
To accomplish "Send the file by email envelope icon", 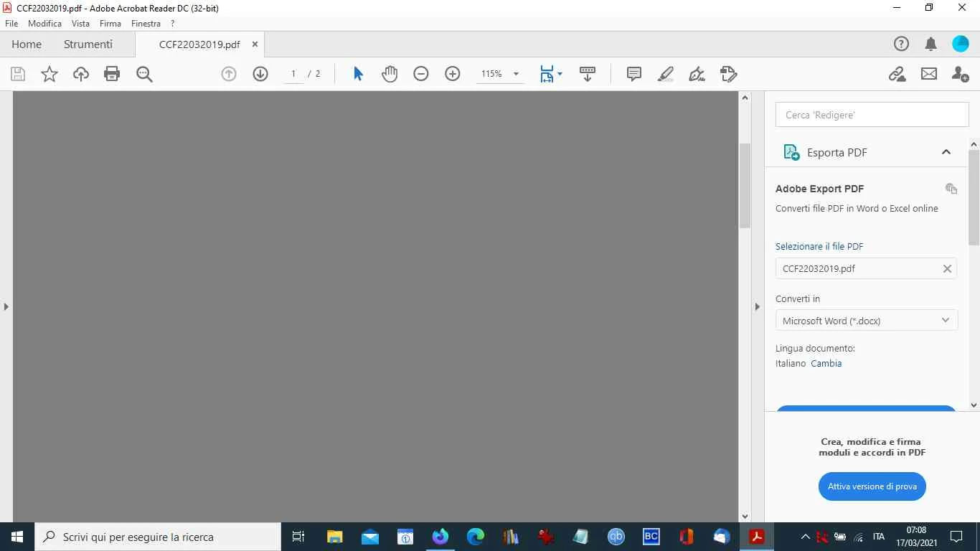I will point(929,74).
